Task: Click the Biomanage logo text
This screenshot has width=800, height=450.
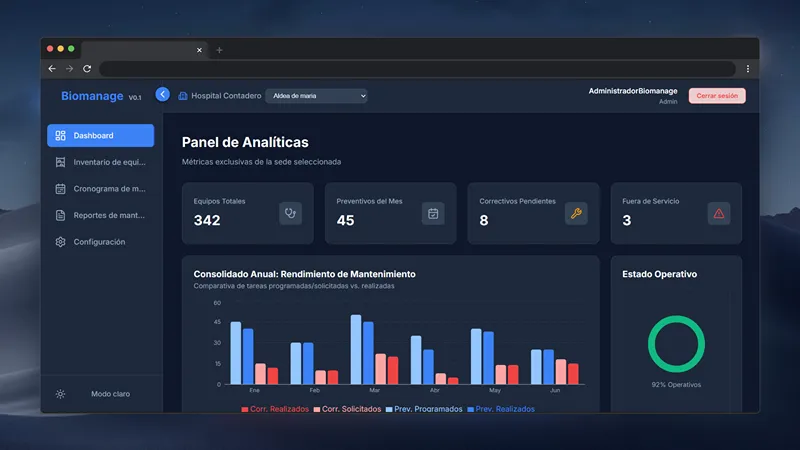Action: [92, 96]
